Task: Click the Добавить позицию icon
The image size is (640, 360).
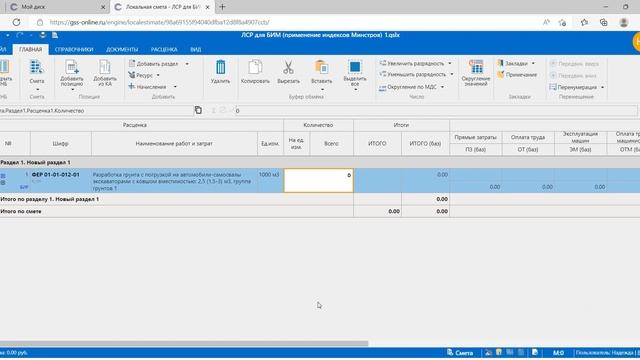Action: (x=72, y=67)
